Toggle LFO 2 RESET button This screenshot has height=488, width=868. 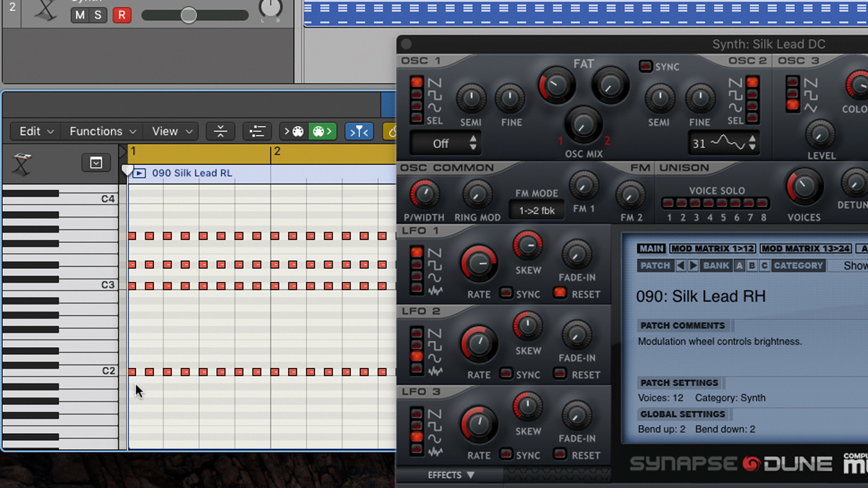click(x=560, y=374)
